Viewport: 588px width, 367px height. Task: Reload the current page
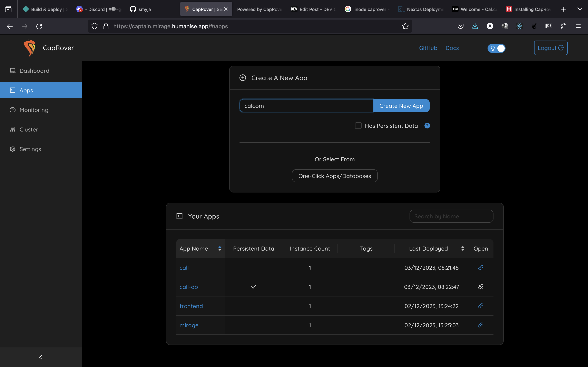click(39, 26)
